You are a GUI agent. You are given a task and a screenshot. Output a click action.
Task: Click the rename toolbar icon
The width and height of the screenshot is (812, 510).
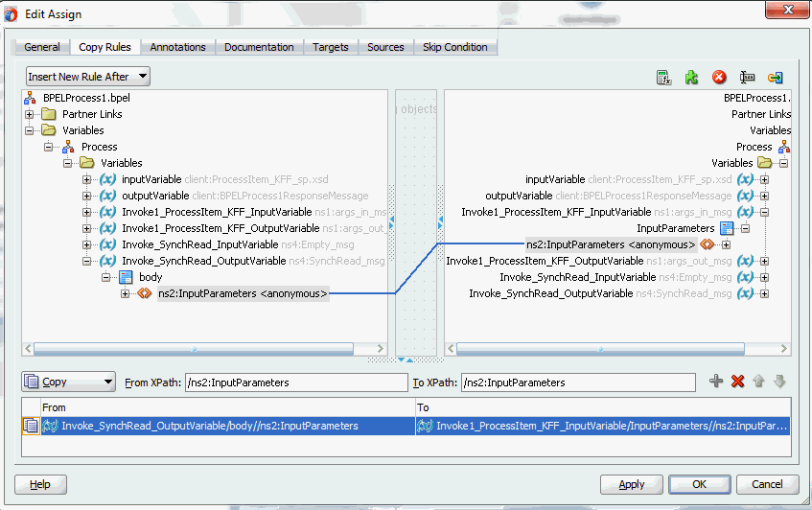click(x=747, y=78)
